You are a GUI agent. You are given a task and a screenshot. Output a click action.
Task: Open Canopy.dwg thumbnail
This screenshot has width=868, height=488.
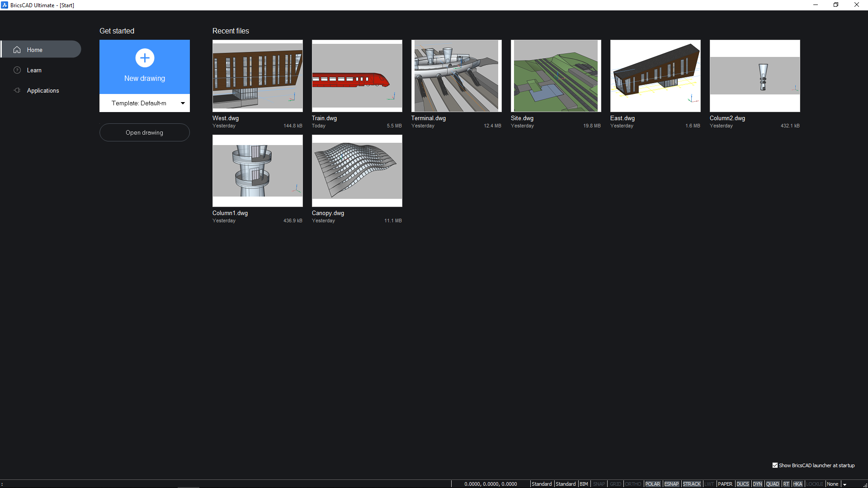click(357, 171)
